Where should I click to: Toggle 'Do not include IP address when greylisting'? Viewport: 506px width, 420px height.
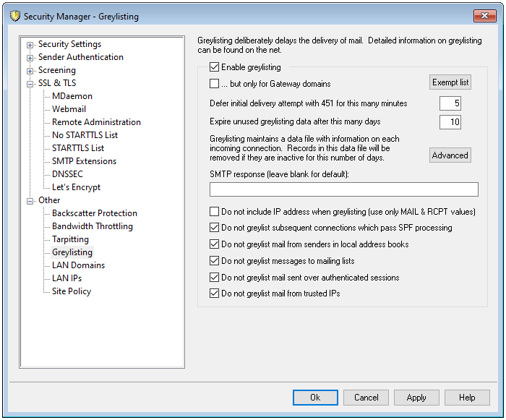[x=215, y=212]
